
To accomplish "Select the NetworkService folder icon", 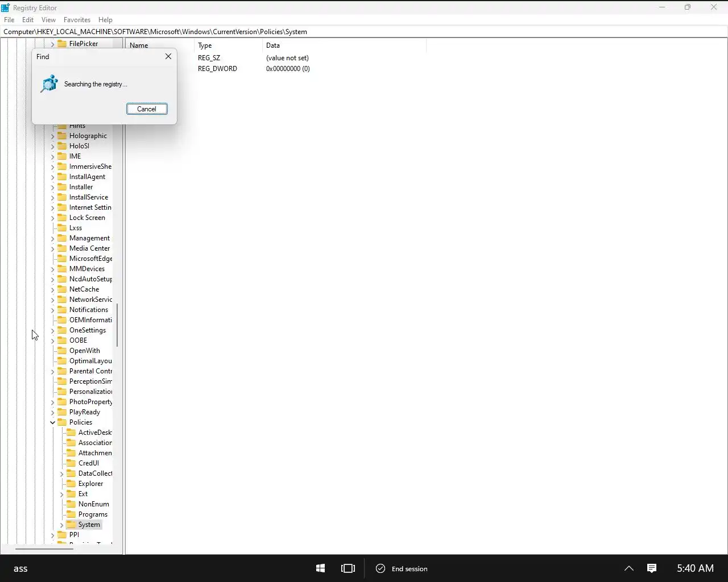I will [x=62, y=300].
